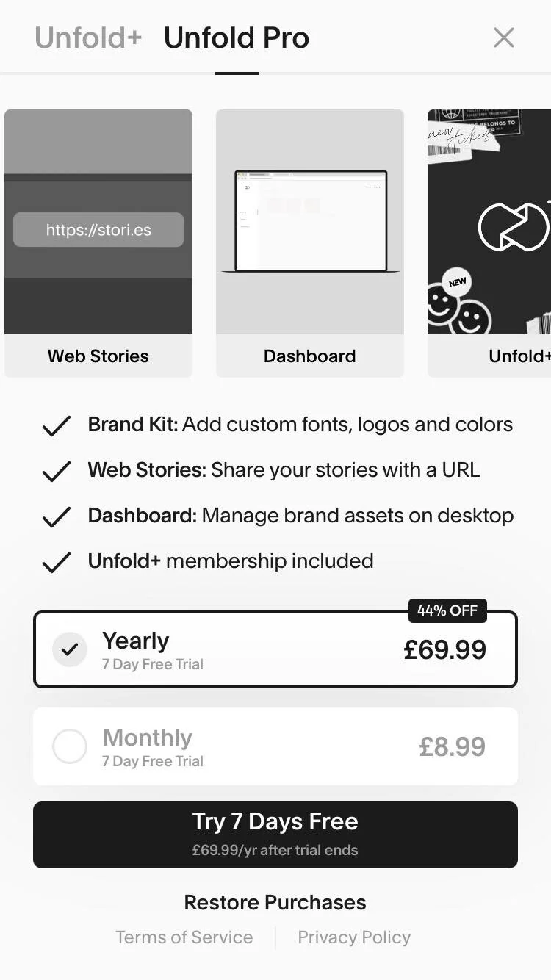Tap the Brand Kit checkmark icon
The image size is (551, 980).
57,425
